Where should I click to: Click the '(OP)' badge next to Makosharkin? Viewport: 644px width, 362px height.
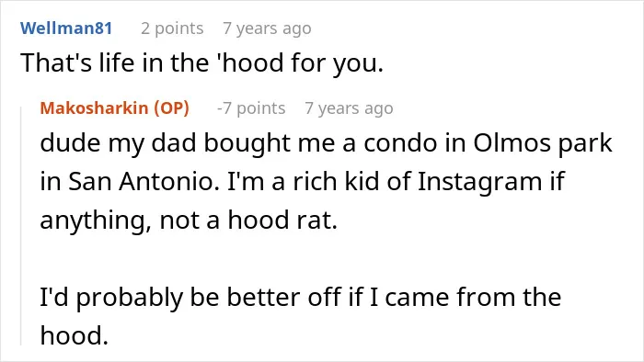172,107
